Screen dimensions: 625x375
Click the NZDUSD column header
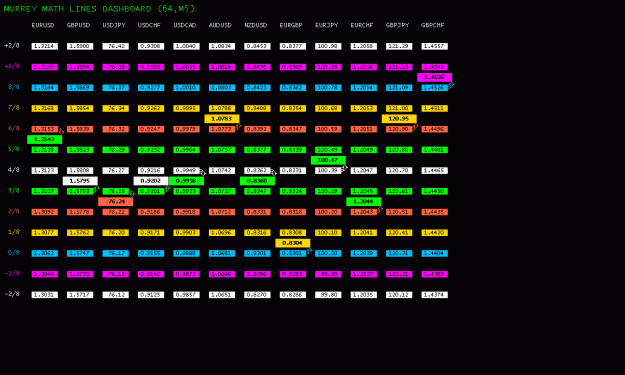click(256, 25)
